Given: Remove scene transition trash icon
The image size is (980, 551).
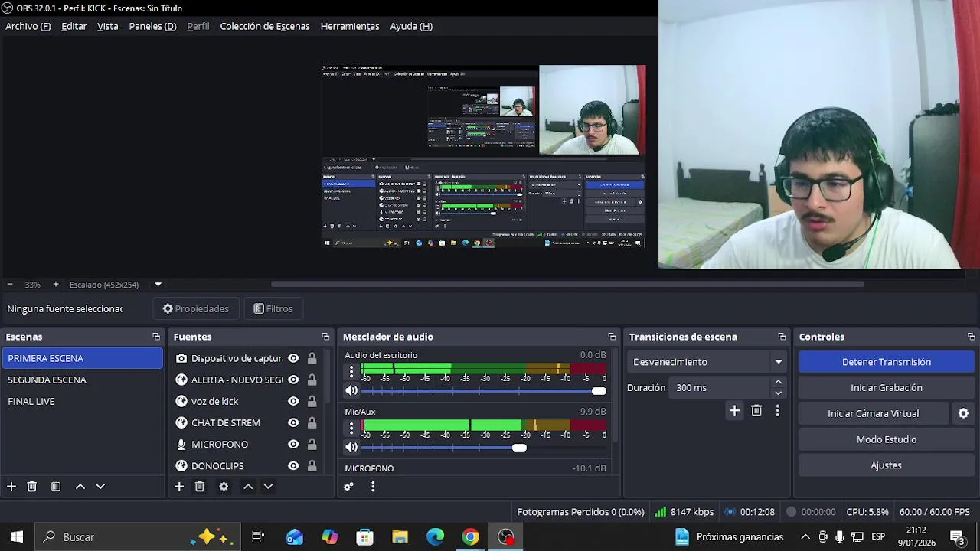Looking at the screenshot, I should (756, 411).
